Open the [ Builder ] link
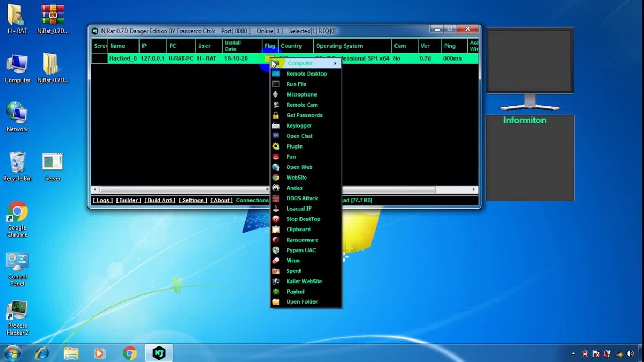644x362 pixels. 129,200
